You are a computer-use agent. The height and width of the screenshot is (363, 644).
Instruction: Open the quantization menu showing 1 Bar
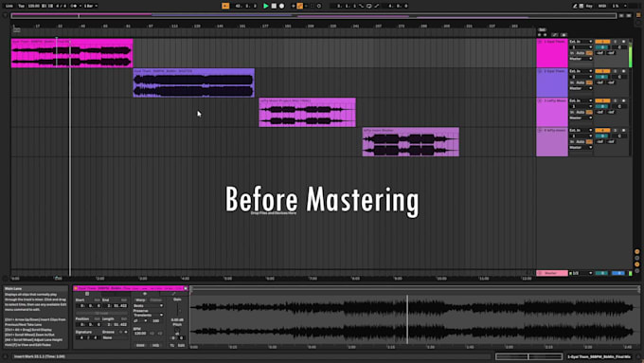pyautogui.click(x=91, y=7)
